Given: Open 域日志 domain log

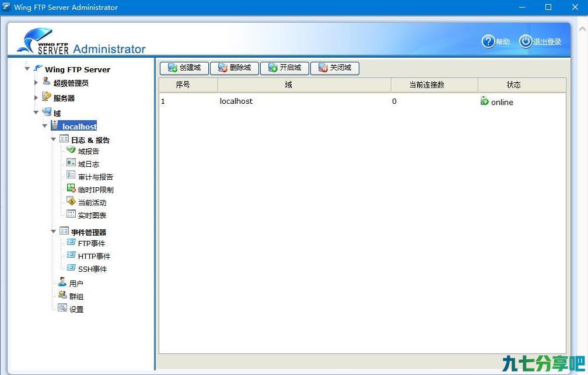Looking at the screenshot, I should 89,164.
